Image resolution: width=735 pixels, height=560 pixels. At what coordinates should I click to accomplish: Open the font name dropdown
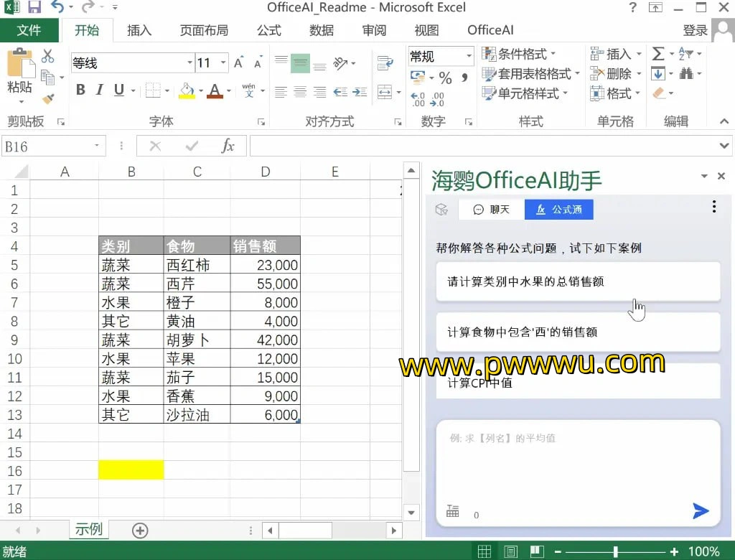click(189, 63)
